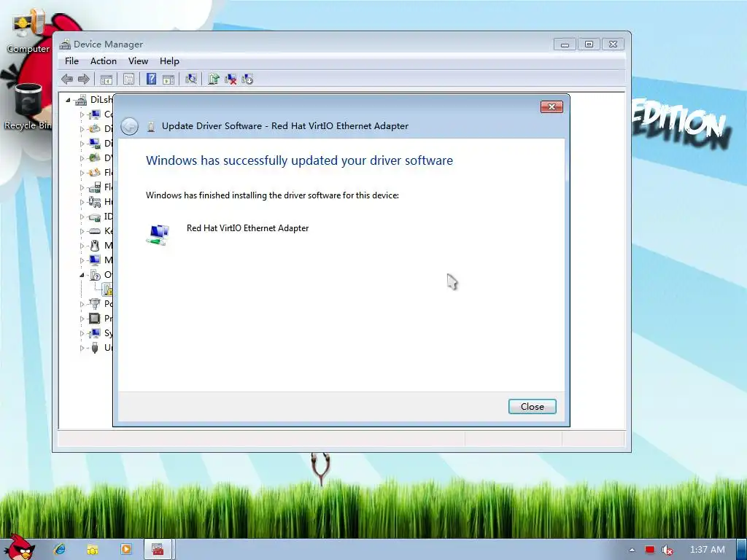Open Start menu via Angry Bird orb
Screen dimensions: 747x560
point(19,547)
